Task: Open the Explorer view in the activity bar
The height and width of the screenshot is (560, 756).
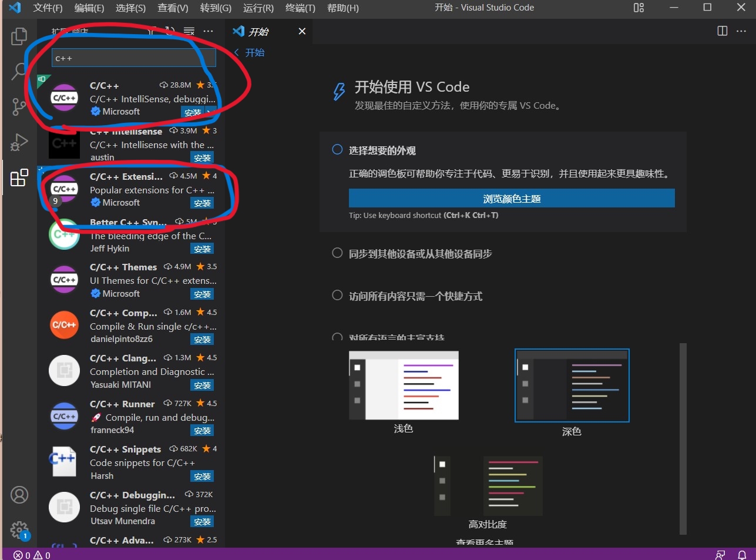Action: pos(19,36)
